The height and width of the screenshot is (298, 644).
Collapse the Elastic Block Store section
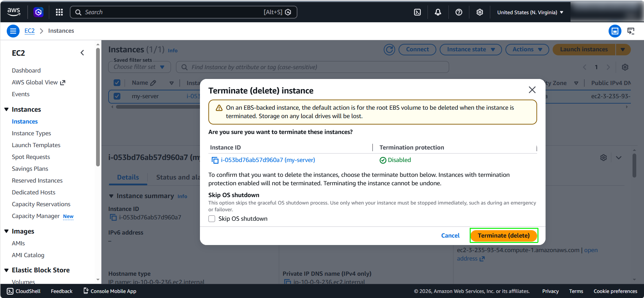coord(6,270)
